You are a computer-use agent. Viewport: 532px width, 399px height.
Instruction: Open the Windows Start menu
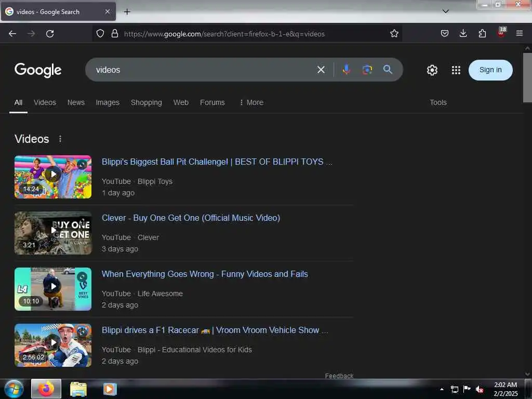(14, 389)
